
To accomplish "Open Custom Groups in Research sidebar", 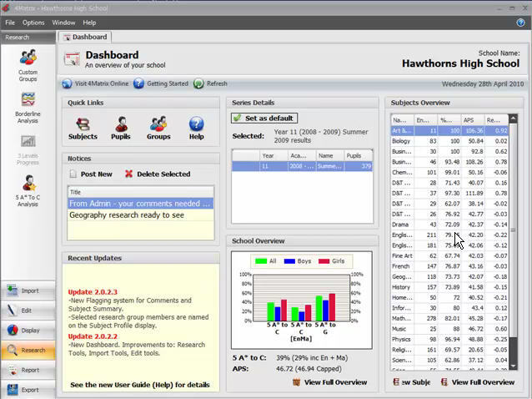I will click(x=28, y=63).
